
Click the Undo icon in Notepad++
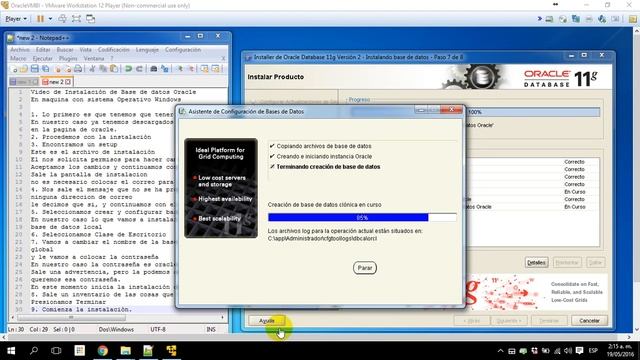tap(128, 69)
